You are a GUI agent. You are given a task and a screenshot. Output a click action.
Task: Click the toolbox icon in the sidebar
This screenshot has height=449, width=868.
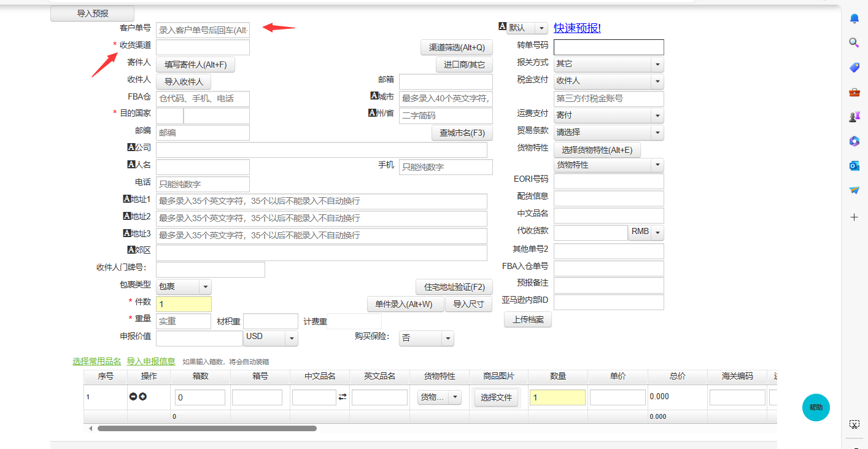click(854, 92)
